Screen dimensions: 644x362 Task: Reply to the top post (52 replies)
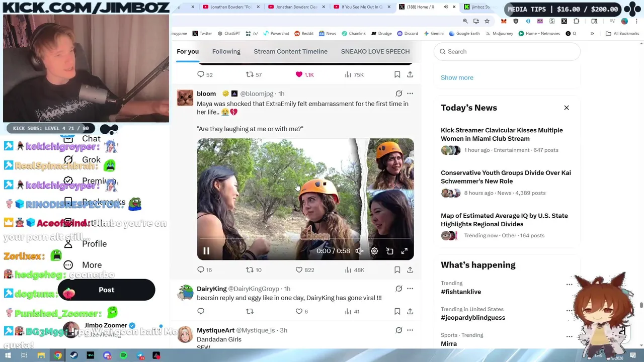coord(201,74)
